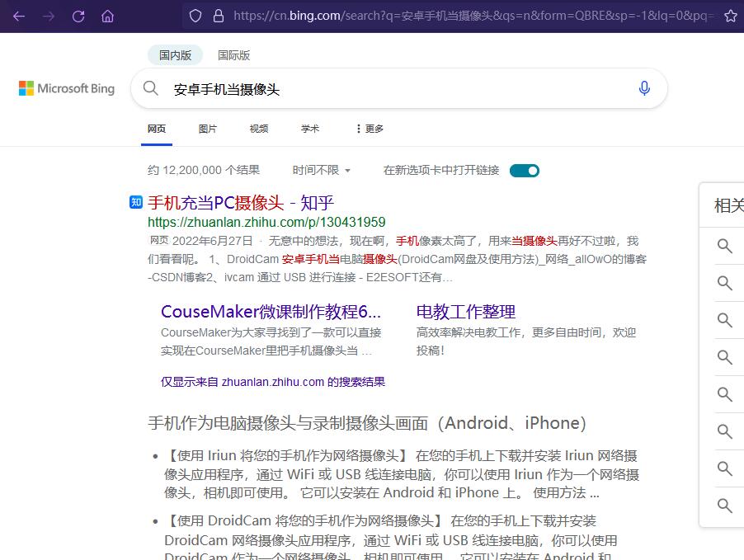Click the first related search magnifier icon
The image size is (744, 560).
tap(724, 246)
